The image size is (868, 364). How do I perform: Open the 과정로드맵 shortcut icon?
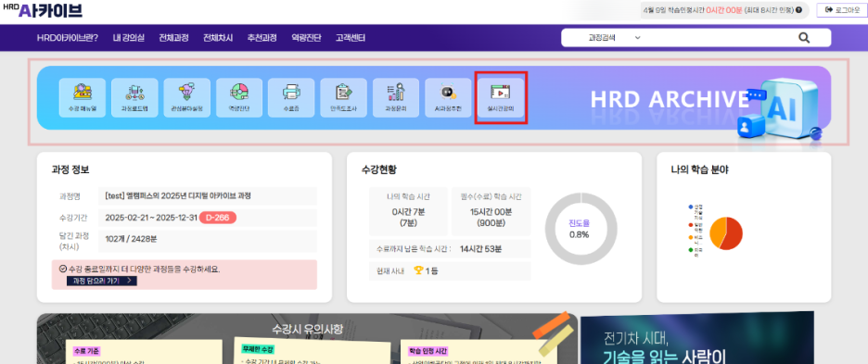click(x=134, y=97)
